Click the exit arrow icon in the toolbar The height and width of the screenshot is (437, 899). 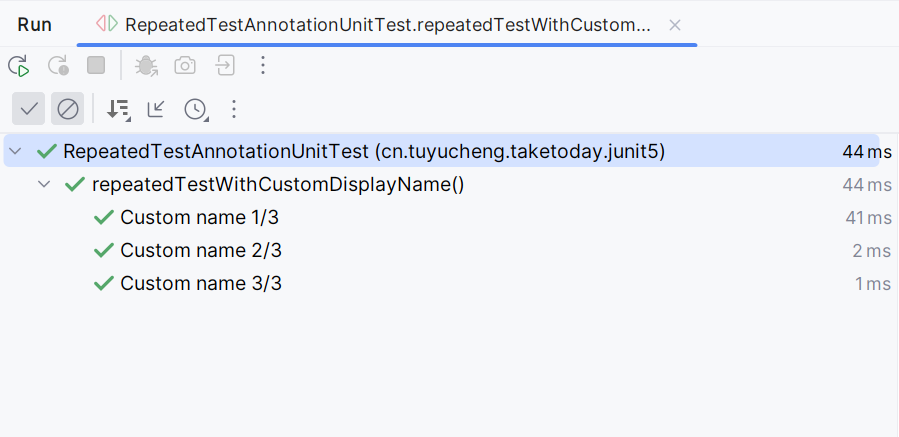(225, 65)
